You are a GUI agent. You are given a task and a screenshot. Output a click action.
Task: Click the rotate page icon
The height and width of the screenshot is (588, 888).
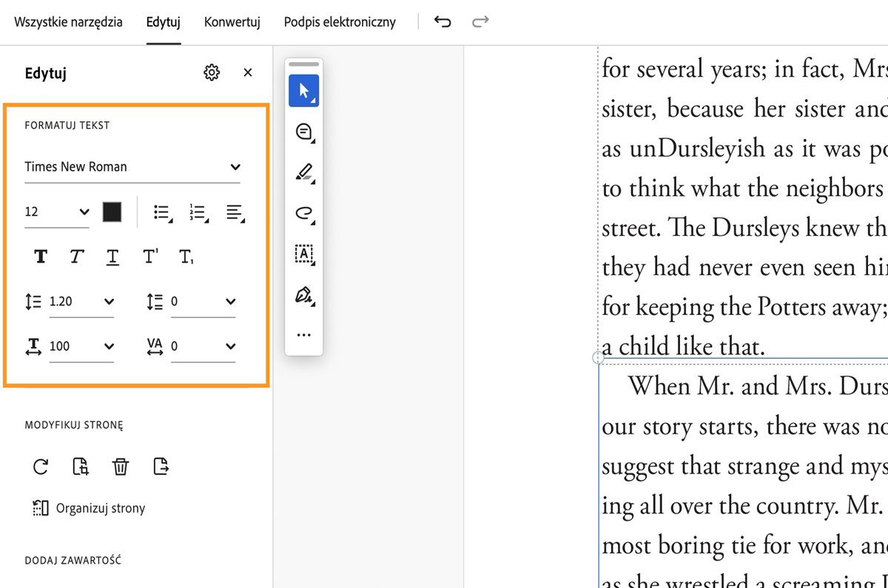coord(41,467)
